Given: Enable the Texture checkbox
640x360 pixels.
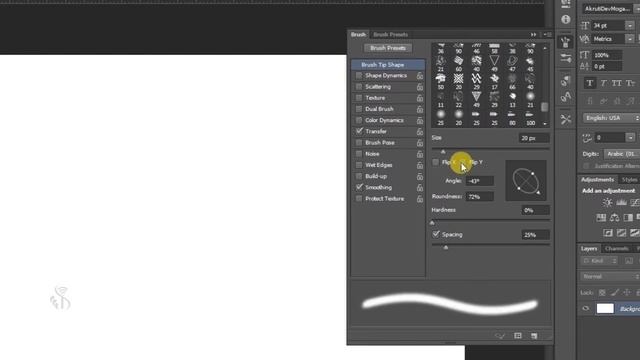Looking at the screenshot, I should tap(359, 98).
